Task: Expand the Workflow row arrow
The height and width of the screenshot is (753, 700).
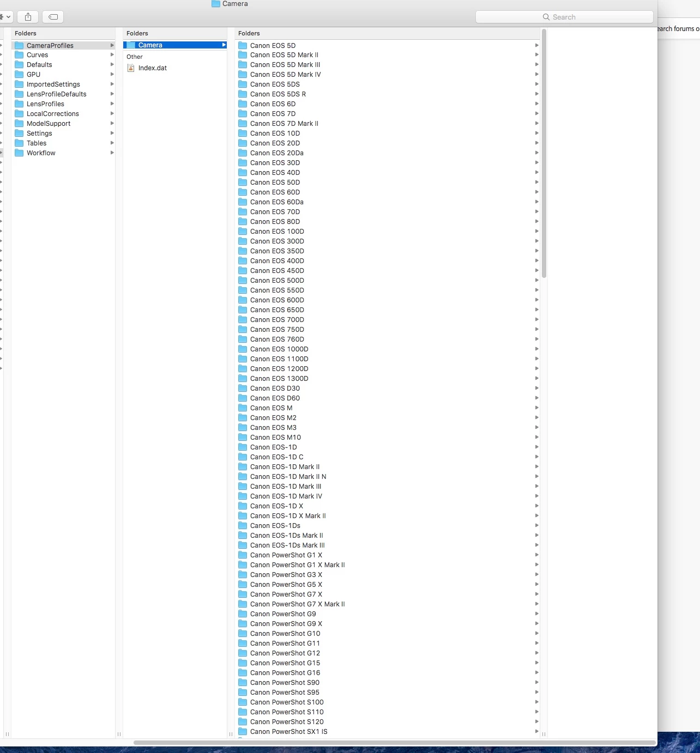Action: coord(112,153)
